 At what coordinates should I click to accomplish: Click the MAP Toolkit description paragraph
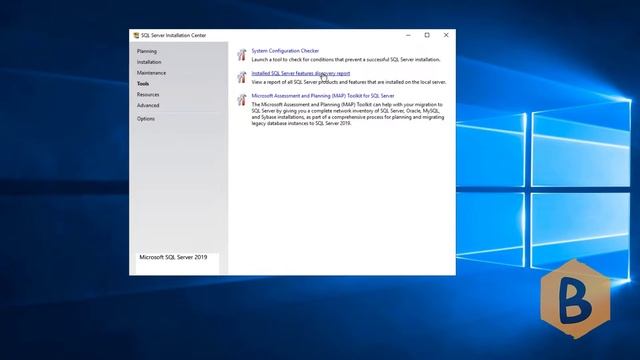coord(348,114)
